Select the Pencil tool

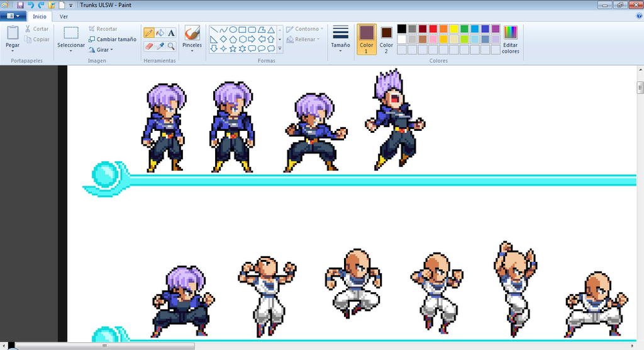pyautogui.click(x=148, y=33)
